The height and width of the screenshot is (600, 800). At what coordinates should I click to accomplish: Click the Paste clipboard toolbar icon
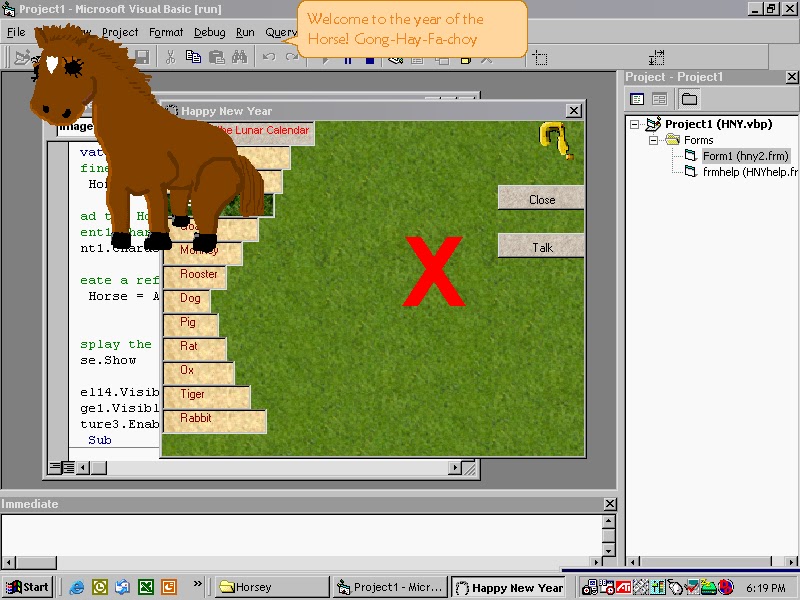coord(216,57)
